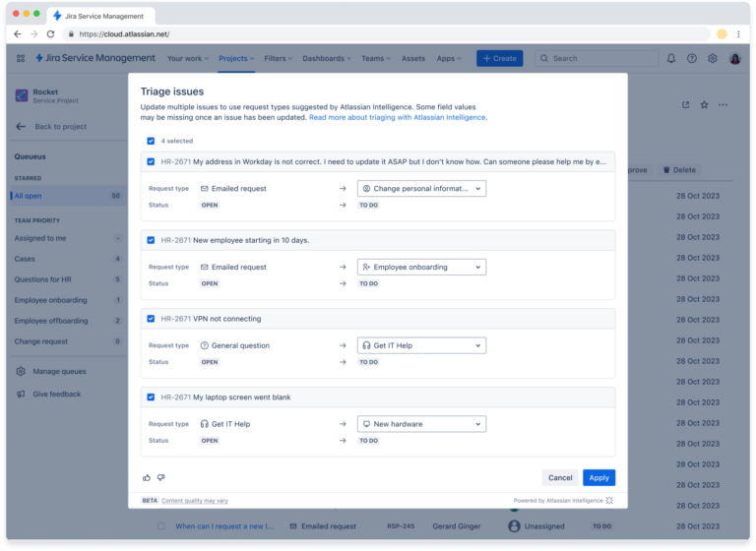Toggle the 4 selected select-all checkbox

click(x=151, y=141)
